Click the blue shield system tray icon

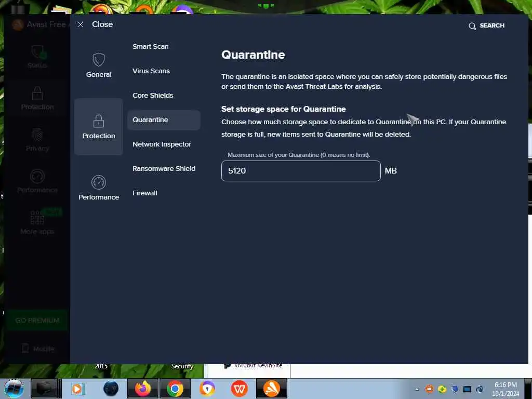[455, 389]
